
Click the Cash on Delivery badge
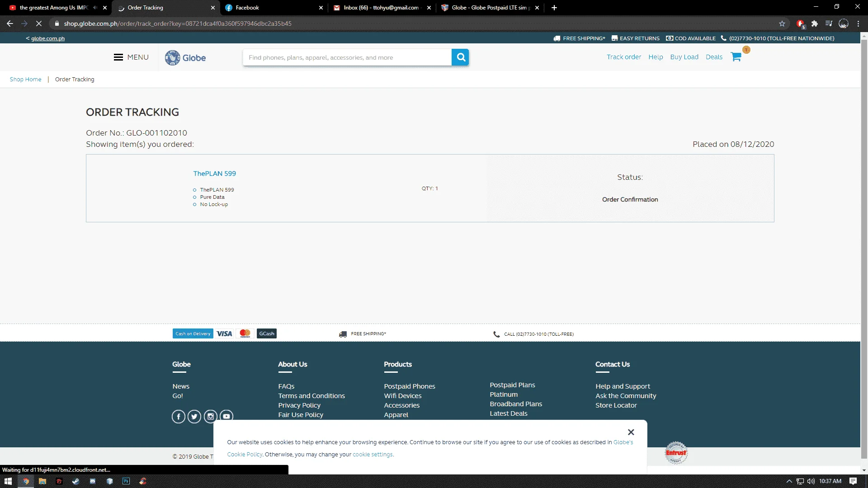click(x=193, y=333)
